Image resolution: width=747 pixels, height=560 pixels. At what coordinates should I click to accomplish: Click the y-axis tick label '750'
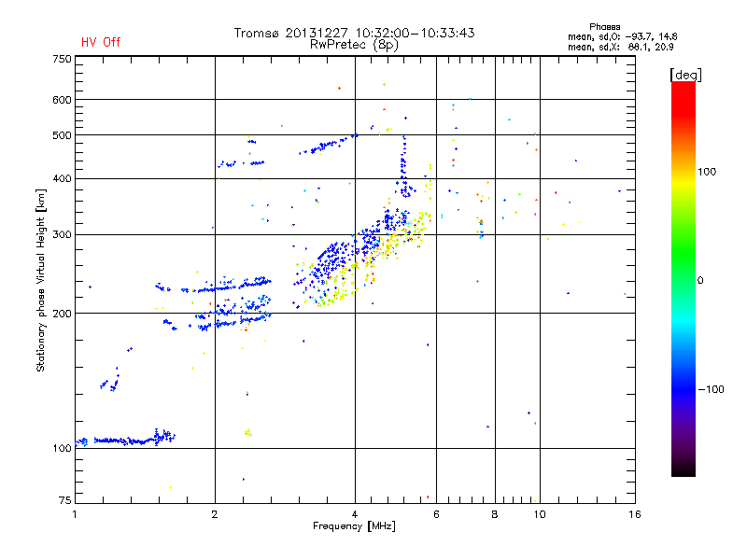pos(62,59)
